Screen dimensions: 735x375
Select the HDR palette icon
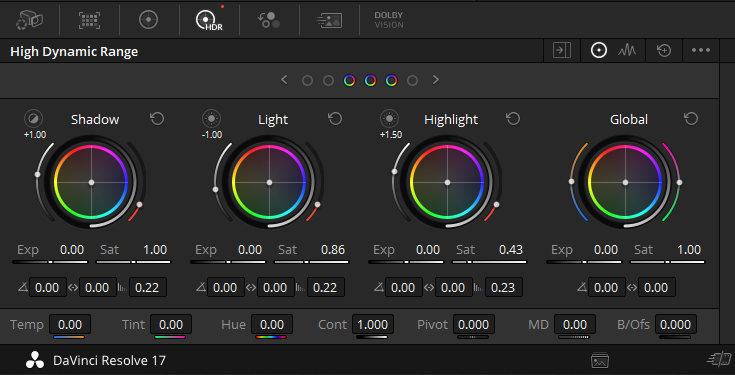(209, 21)
